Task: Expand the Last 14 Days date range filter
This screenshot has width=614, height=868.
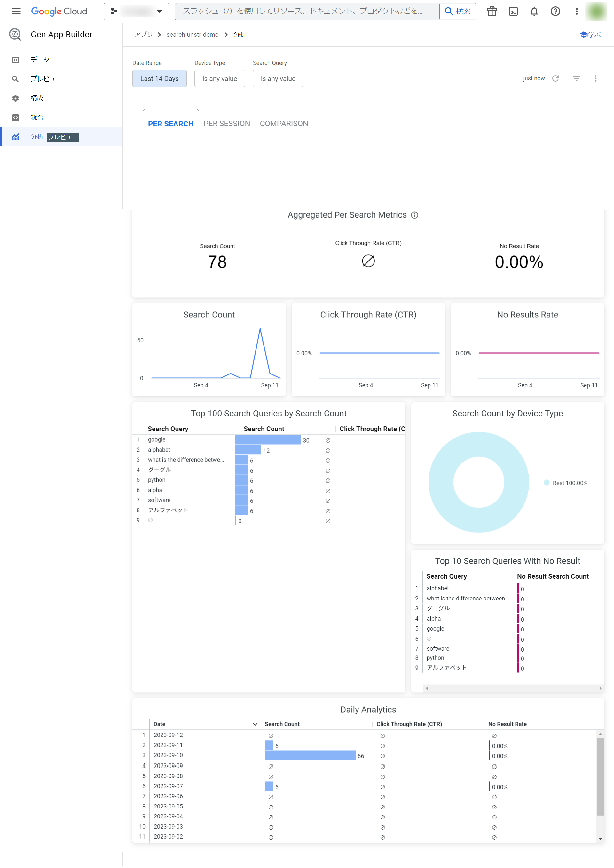Action: coord(159,78)
